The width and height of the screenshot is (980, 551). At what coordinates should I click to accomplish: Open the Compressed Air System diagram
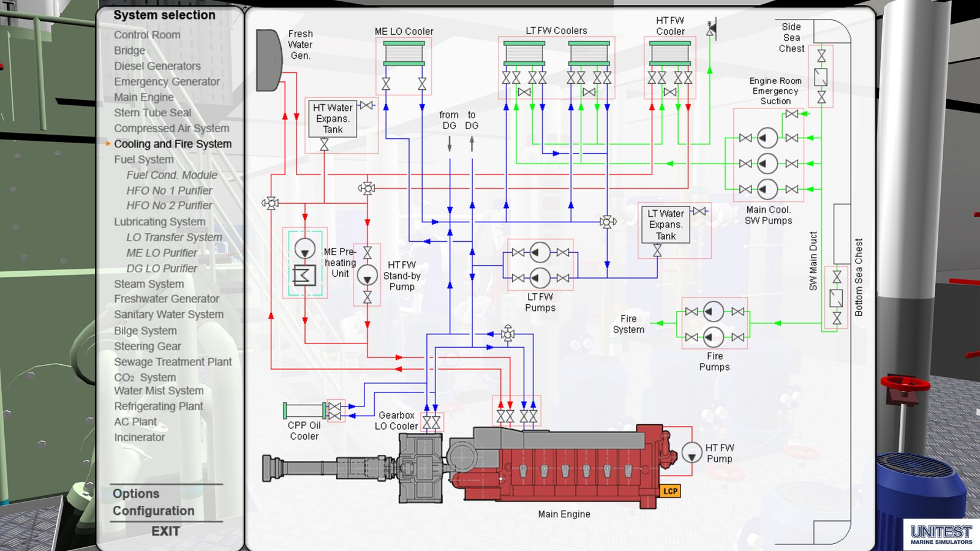171,129
